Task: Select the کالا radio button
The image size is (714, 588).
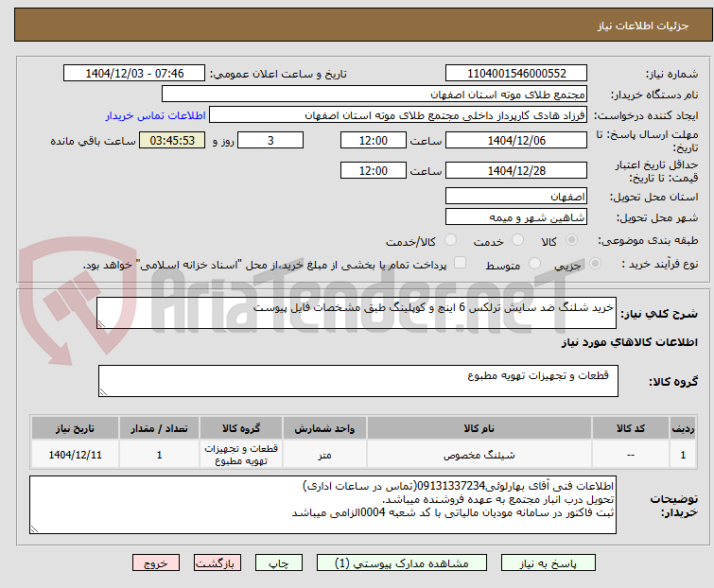Action: pos(571,240)
